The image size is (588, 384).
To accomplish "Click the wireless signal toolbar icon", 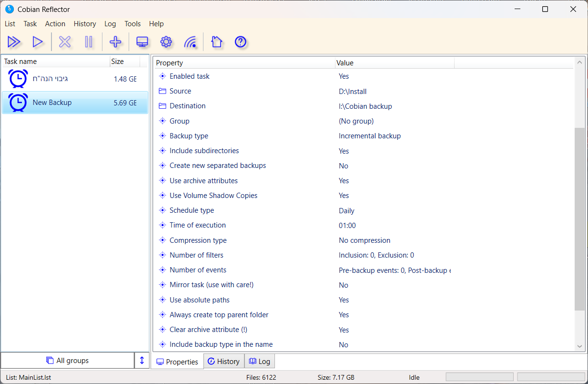I will 190,42.
